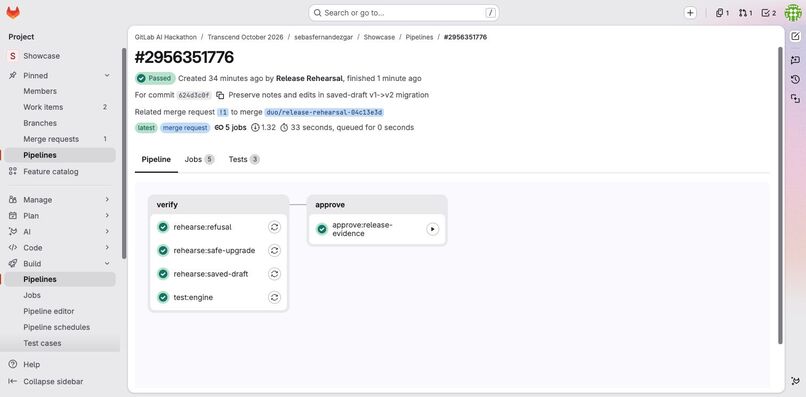Image resolution: width=806 pixels, height=397 pixels.
Task: Open sebasfernandezgar breadcrumb link
Action: pyautogui.click(x=323, y=38)
